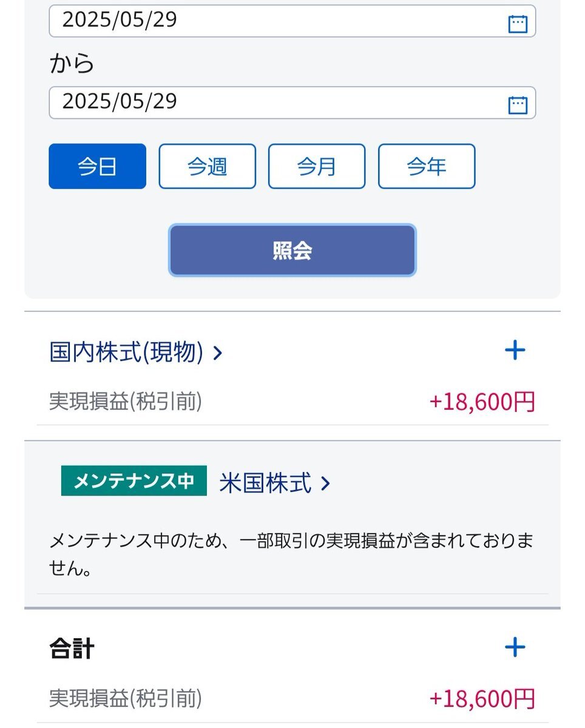This screenshot has height=728, width=585.
Task: Tap the 合計 +18,600円 total profit value
Action: 482,699
